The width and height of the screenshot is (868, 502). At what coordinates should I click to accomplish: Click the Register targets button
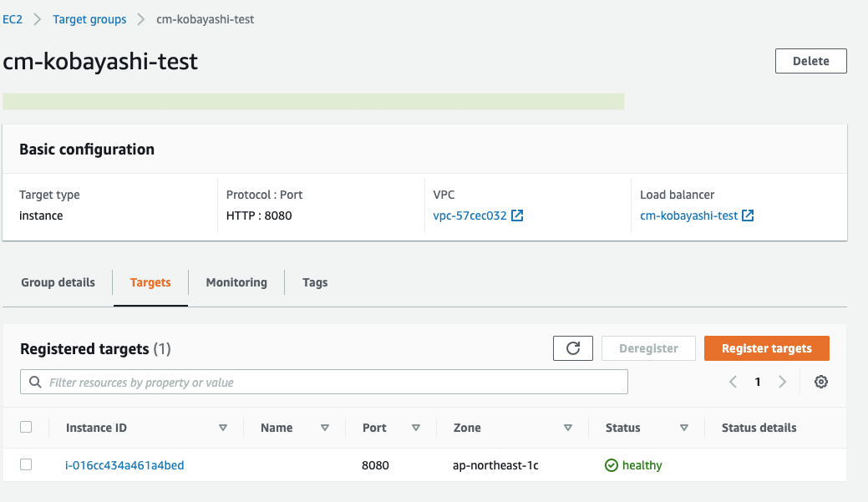pyautogui.click(x=766, y=347)
